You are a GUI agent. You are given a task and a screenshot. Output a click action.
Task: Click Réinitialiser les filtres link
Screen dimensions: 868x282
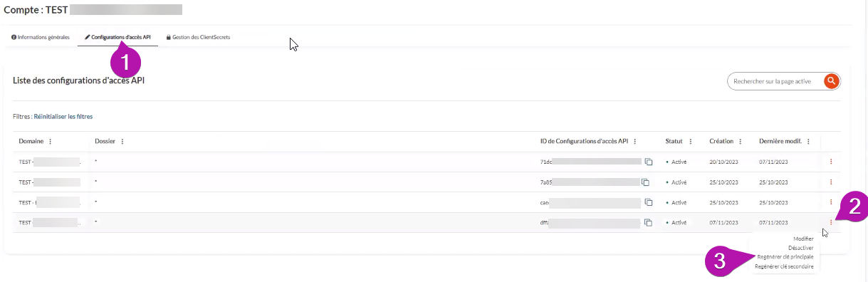[63, 116]
